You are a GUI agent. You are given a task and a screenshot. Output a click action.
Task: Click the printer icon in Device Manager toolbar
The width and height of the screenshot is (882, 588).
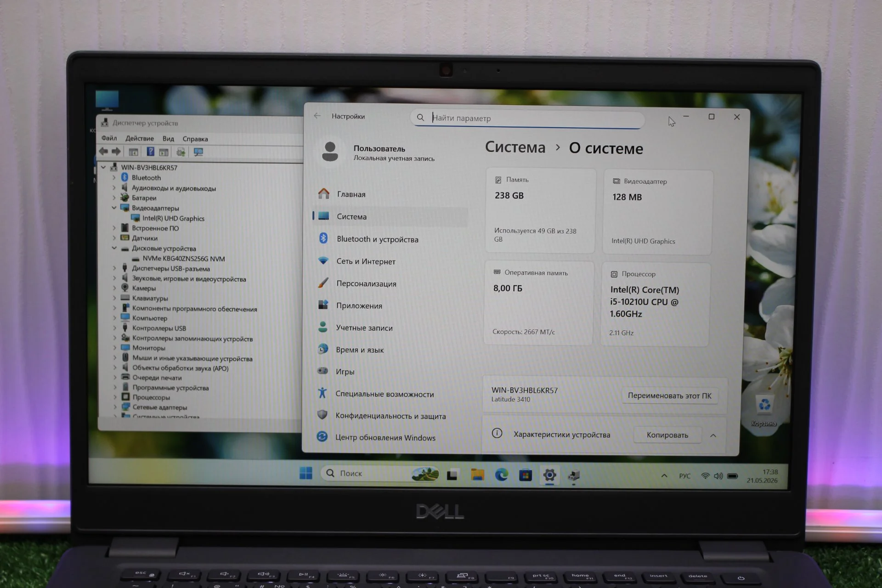click(181, 152)
